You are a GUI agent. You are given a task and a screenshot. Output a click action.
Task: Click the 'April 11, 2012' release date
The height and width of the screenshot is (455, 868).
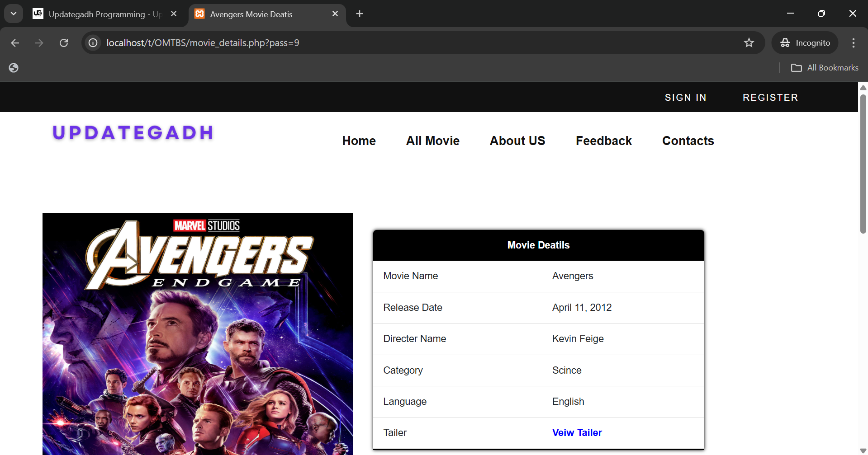point(582,308)
